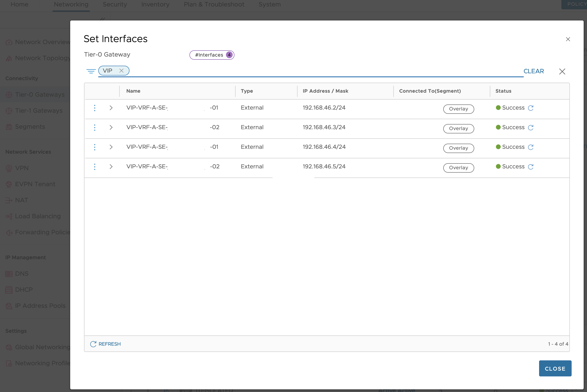587x392 pixels.
Task: Click the REFRESH control at table bottom
Action: (105, 344)
